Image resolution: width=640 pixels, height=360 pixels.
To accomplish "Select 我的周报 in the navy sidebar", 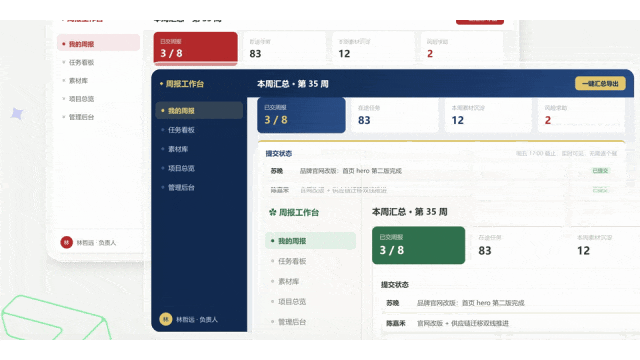I will click(x=199, y=111).
